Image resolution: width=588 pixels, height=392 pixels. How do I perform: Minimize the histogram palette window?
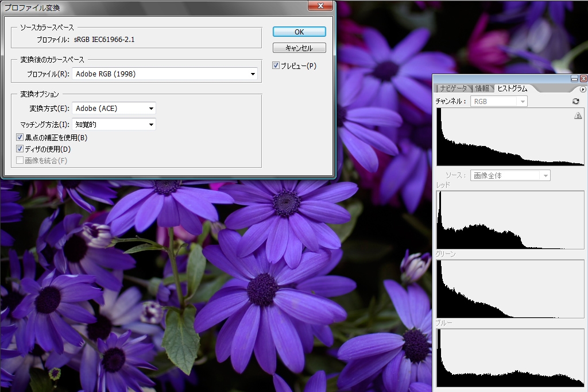click(x=574, y=79)
